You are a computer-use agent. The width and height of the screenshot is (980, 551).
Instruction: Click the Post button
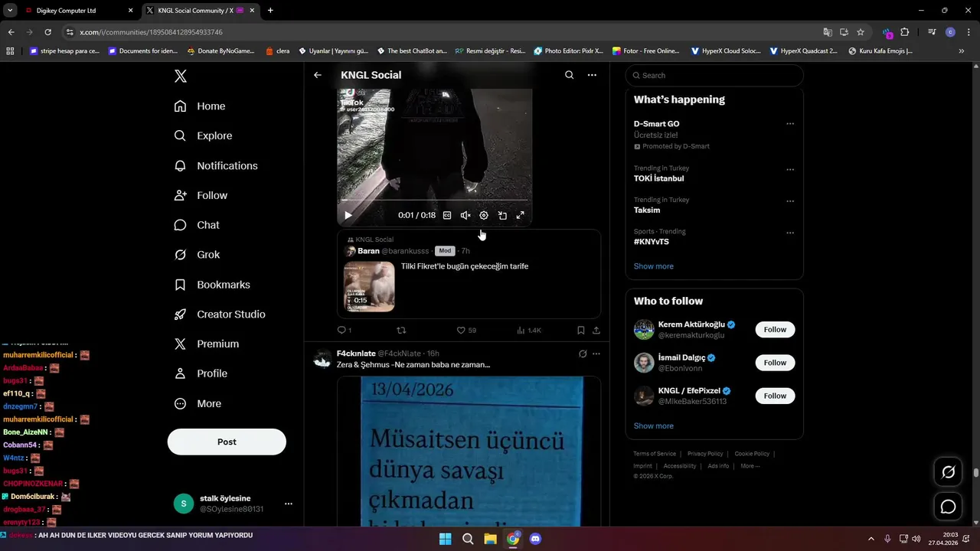coord(227,442)
